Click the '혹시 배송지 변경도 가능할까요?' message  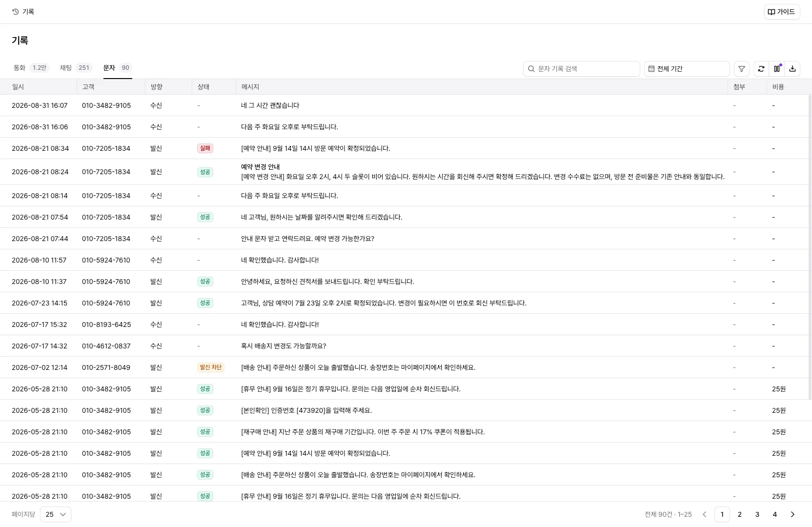[x=284, y=346]
